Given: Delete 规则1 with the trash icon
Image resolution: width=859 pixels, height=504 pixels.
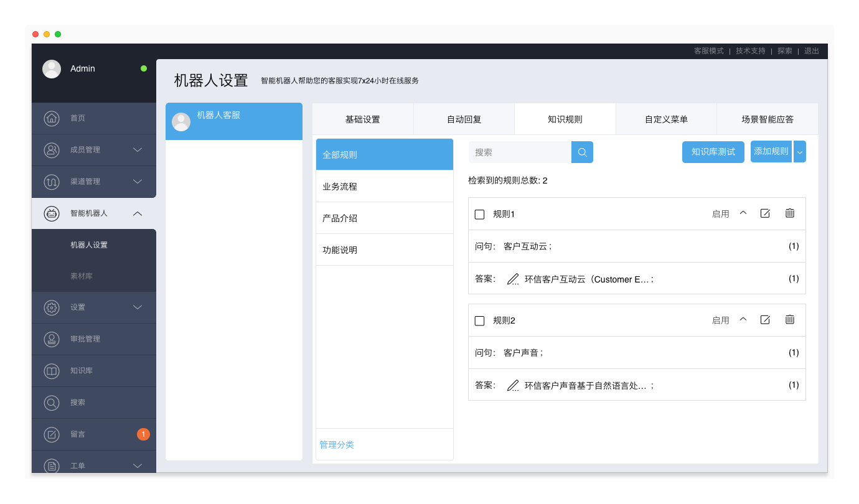Looking at the screenshot, I should 789,213.
